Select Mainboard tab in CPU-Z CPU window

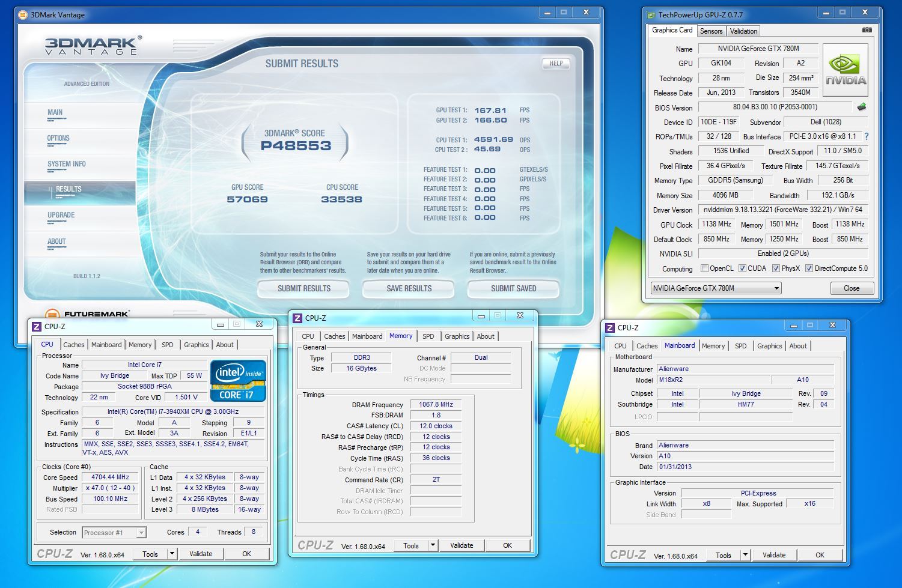(x=106, y=345)
